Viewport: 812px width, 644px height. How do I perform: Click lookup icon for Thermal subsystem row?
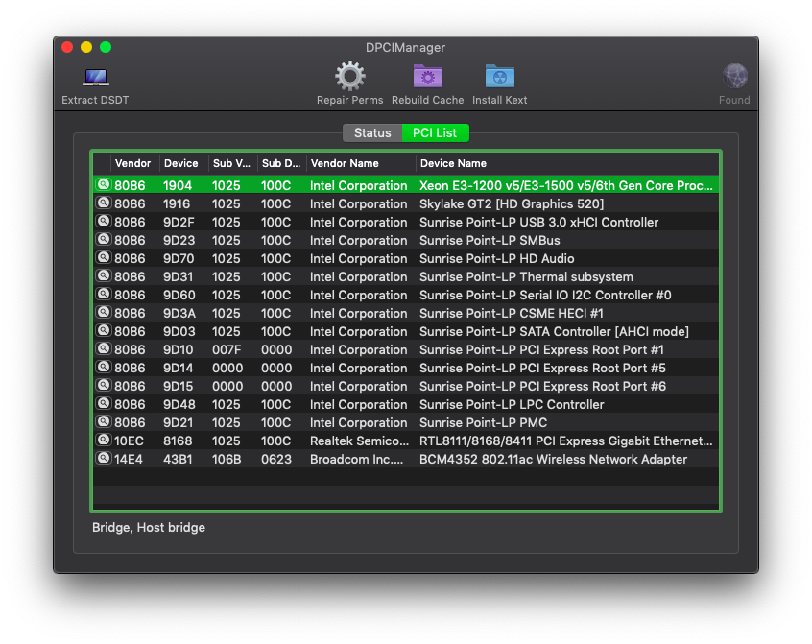coord(104,275)
